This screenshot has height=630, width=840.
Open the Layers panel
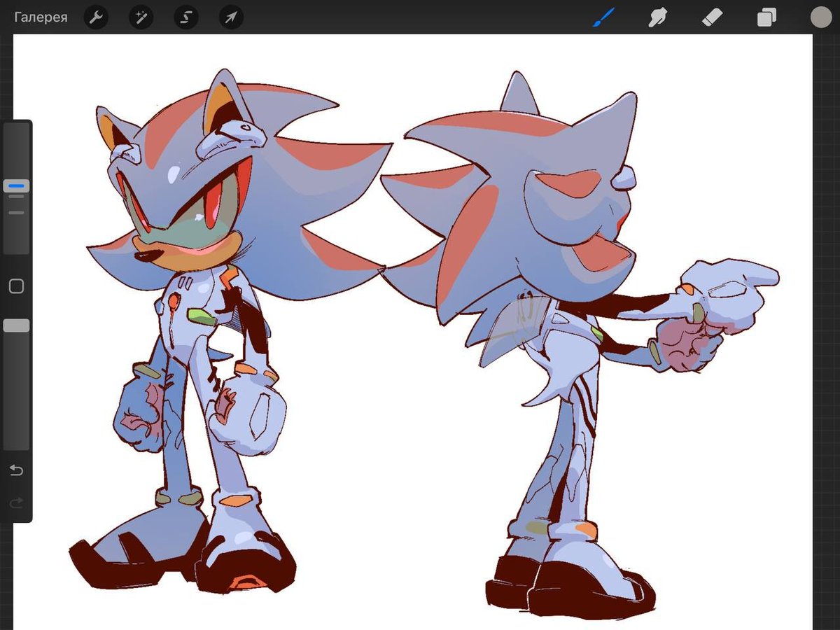pyautogui.click(x=766, y=17)
